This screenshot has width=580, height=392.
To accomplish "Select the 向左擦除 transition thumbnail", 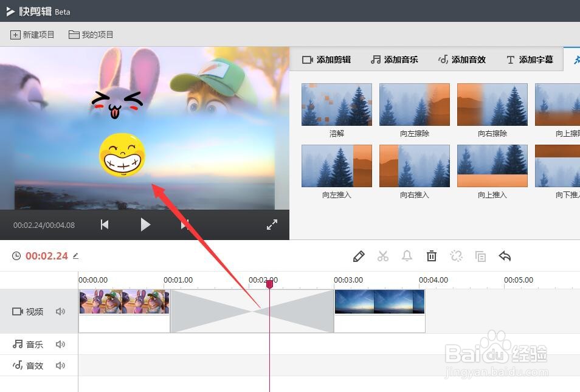I will click(x=415, y=105).
